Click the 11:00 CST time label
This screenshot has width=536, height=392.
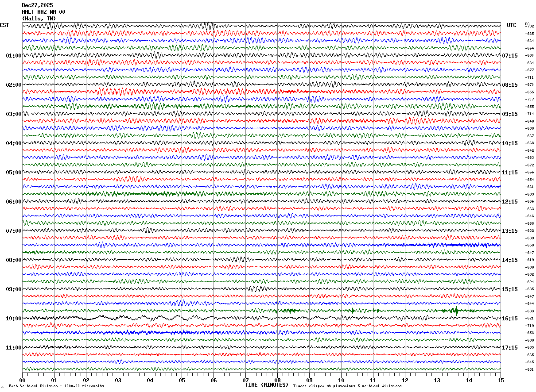coord(13,348)
